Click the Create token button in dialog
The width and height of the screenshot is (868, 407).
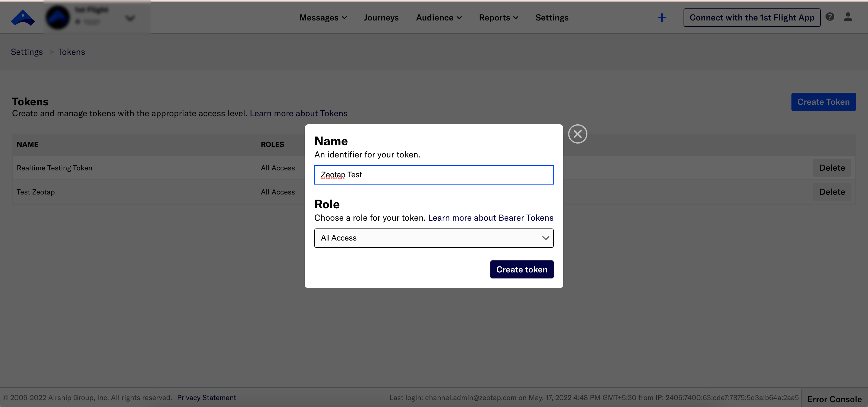(521, 269)
